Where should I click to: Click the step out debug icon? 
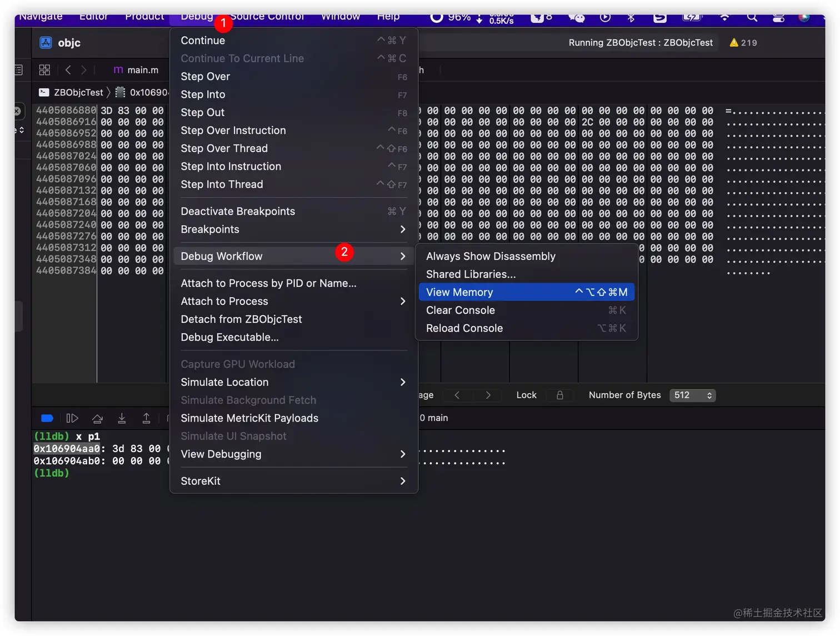coord(146,418)
